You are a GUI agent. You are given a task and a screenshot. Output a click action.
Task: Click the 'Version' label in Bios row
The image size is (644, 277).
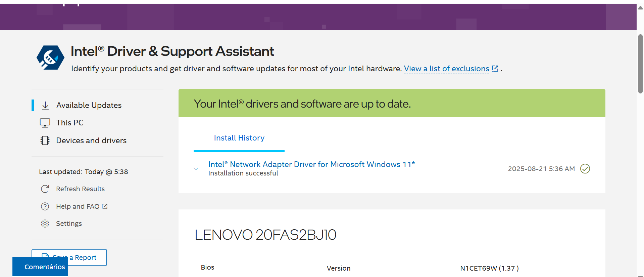pyautogui.click(x=339, y=268)
